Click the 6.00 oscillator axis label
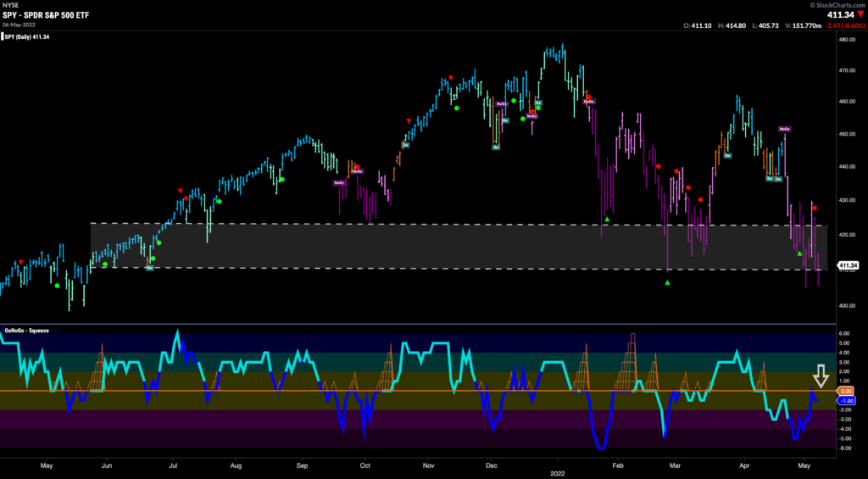 click(x=845, y=333)
